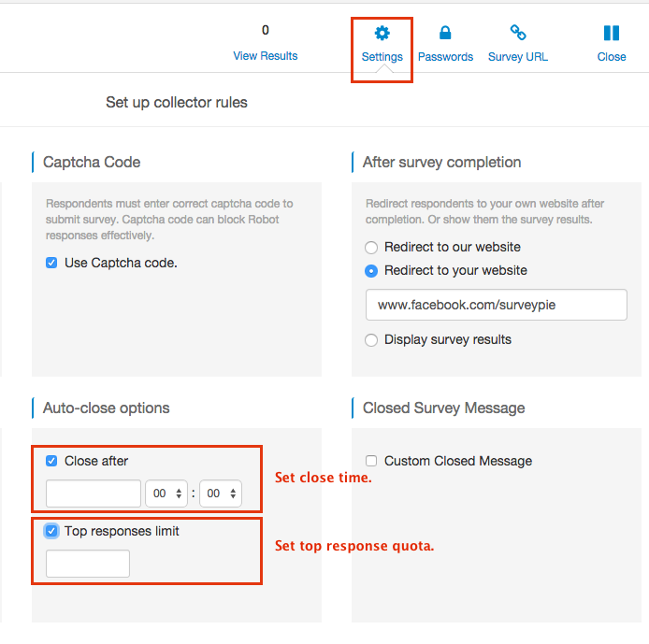
Task: Enable the Custom Closed Message checkbox
Action: 371,461
